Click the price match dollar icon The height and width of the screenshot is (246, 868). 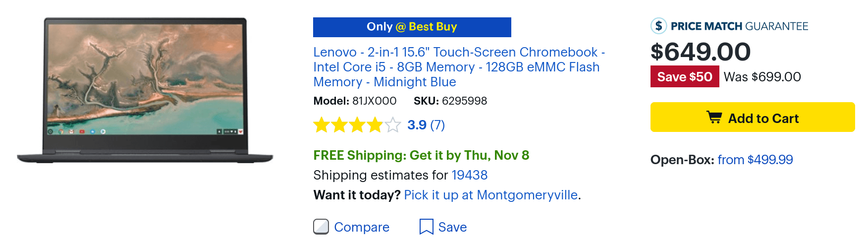pyautogui.click(x=658, y=26)
